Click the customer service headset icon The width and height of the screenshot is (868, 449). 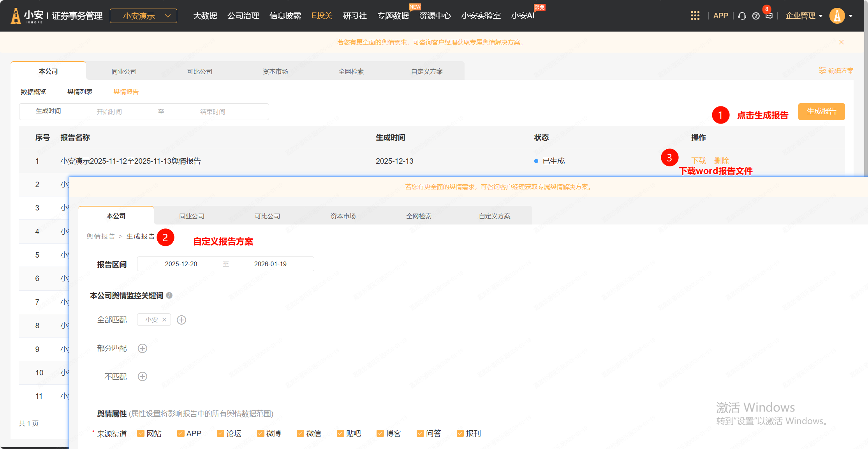[x=742, y=16]
